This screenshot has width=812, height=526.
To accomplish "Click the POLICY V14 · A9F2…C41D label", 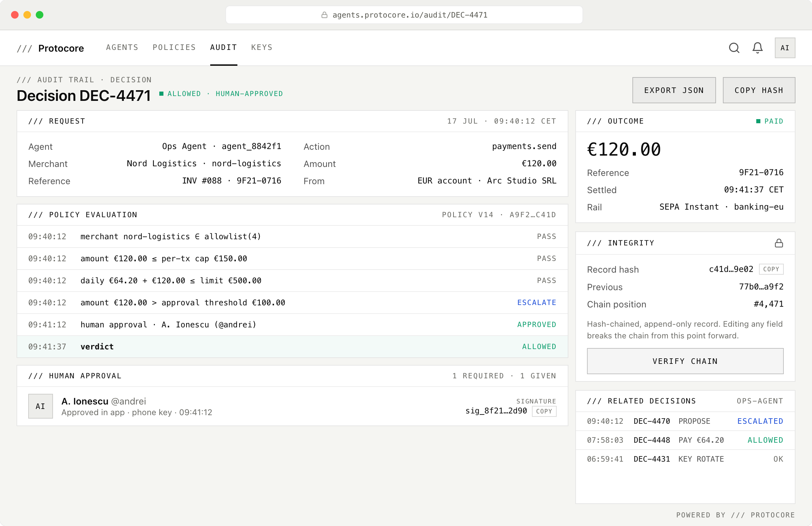I will pos(499,215).
